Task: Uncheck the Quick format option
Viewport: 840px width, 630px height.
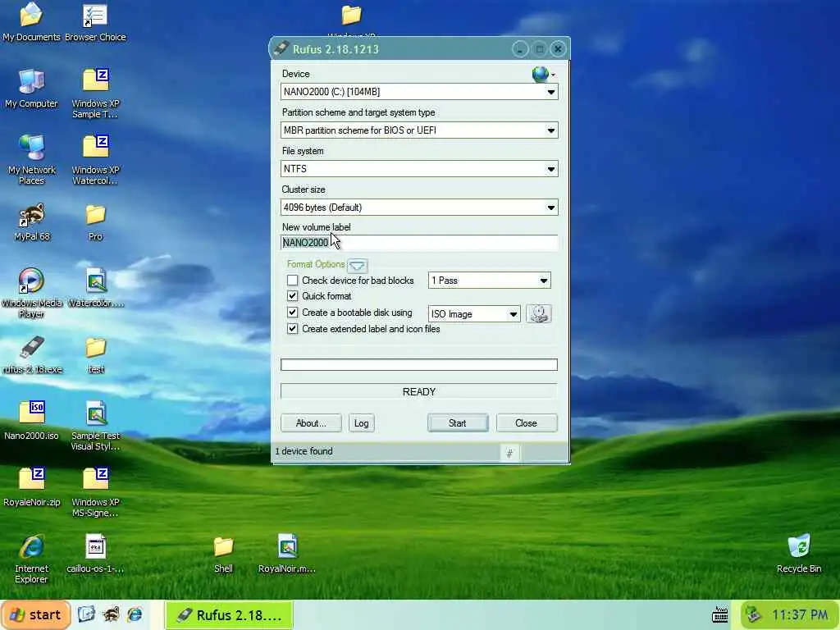Action: pos(293,295)
